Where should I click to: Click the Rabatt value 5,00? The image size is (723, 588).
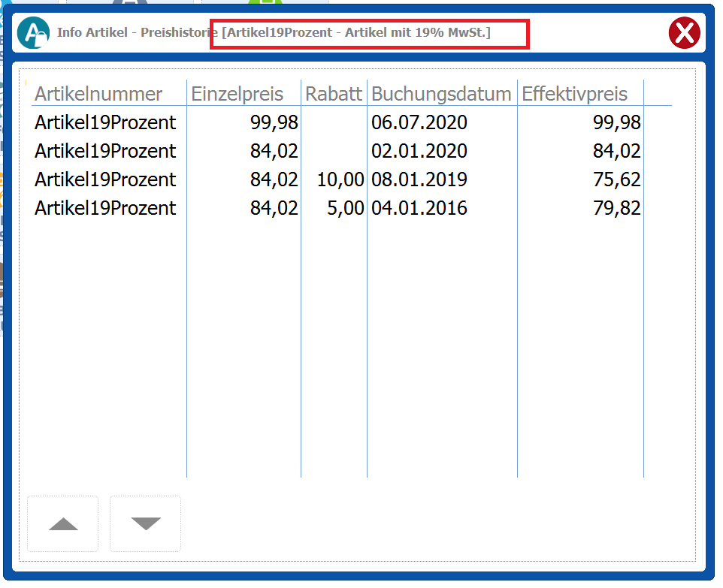point(346,208)
